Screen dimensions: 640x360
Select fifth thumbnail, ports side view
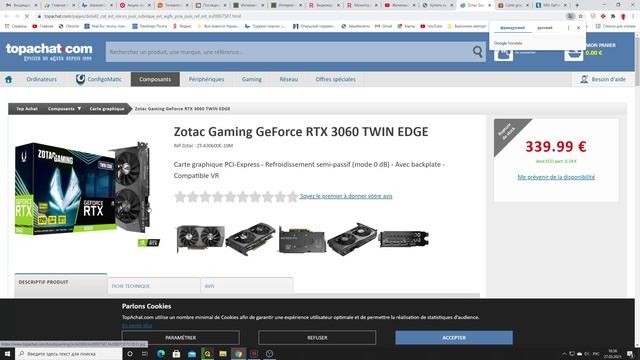point(404,239)
